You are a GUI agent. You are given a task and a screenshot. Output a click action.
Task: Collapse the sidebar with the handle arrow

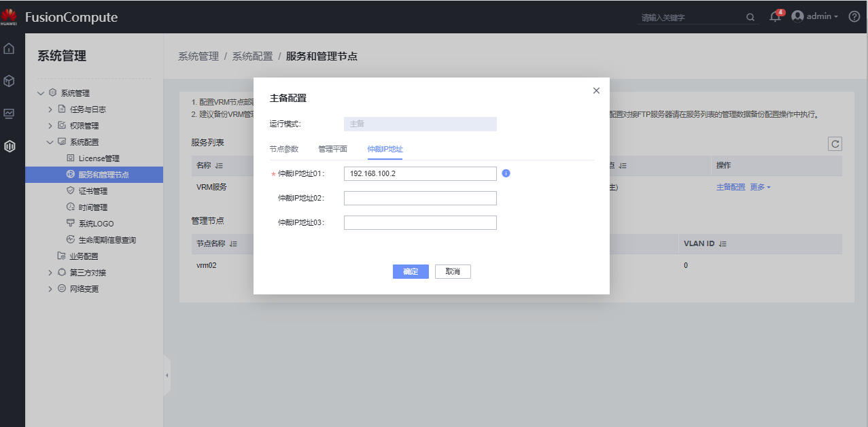click(167, 375)
